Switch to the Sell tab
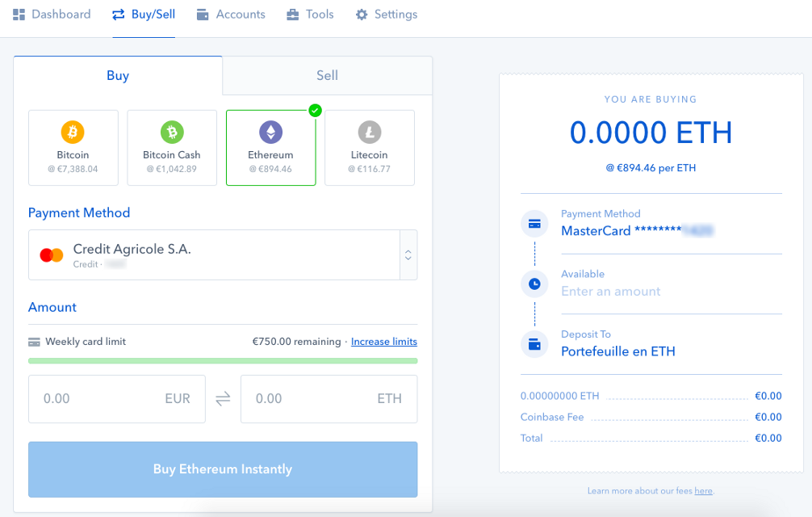 coord(327,76)
